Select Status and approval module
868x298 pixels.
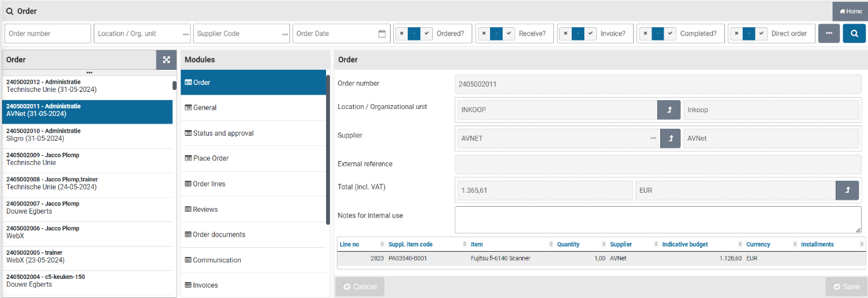pos(223,133)
